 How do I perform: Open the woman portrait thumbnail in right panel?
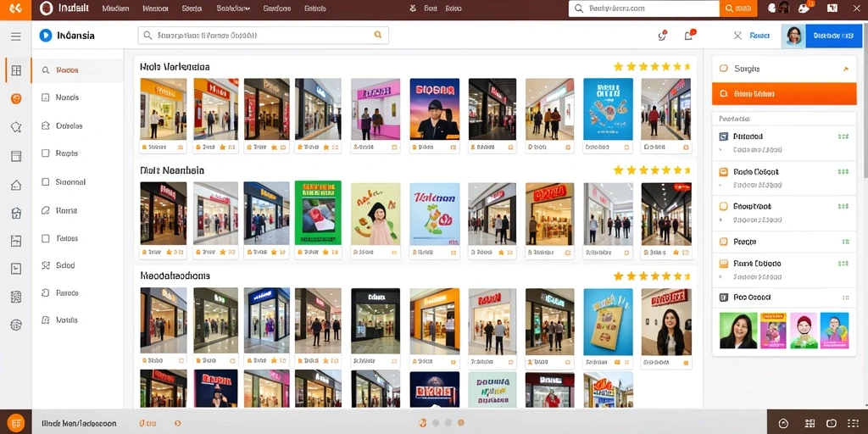tap(738, 331)
